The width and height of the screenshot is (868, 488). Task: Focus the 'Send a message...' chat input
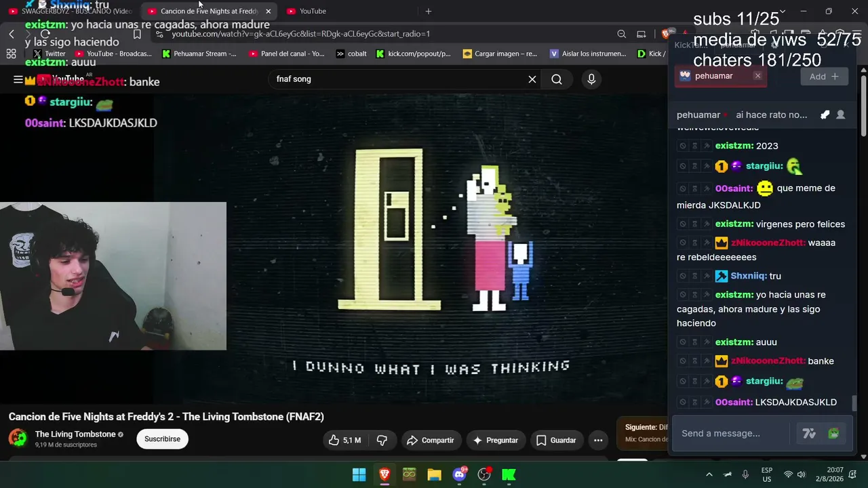732,434
